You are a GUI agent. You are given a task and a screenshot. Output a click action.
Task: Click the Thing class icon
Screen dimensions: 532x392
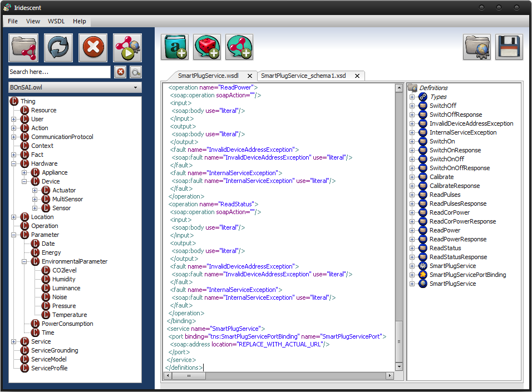click(x=14, y=101)
